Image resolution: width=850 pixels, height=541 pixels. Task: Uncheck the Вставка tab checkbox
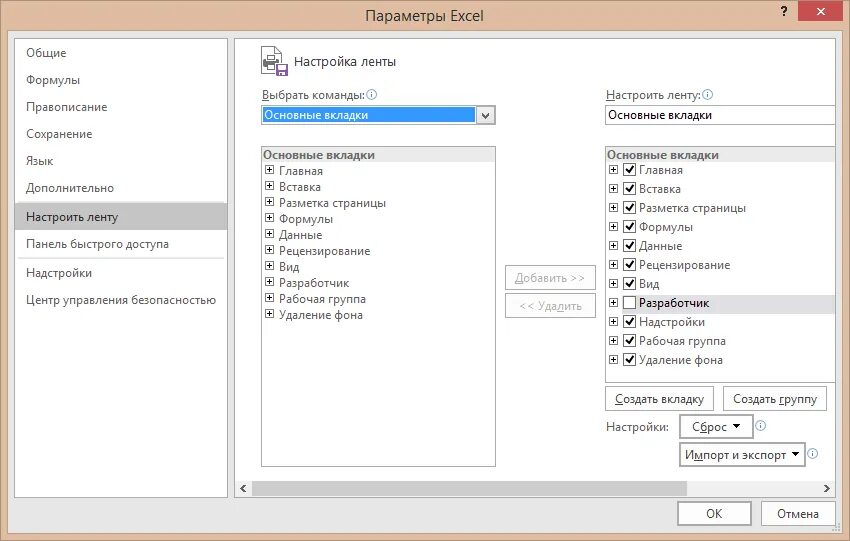629,189
